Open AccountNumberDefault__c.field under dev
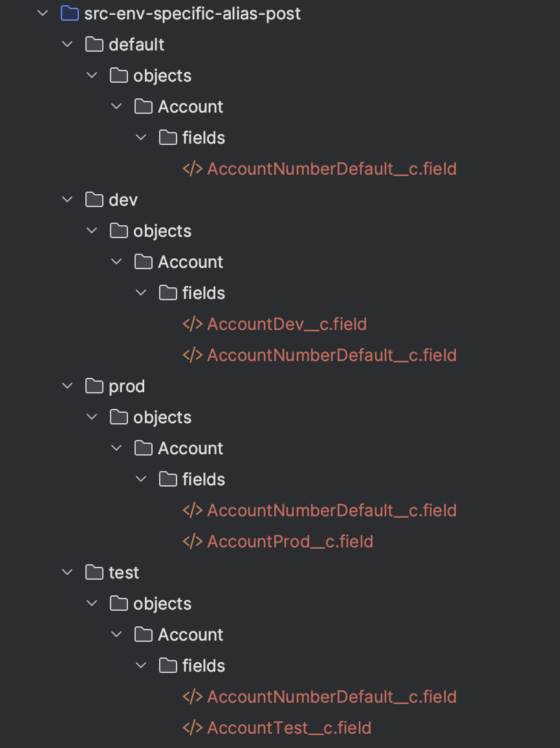The image size is (560, 748). point(332,355)
